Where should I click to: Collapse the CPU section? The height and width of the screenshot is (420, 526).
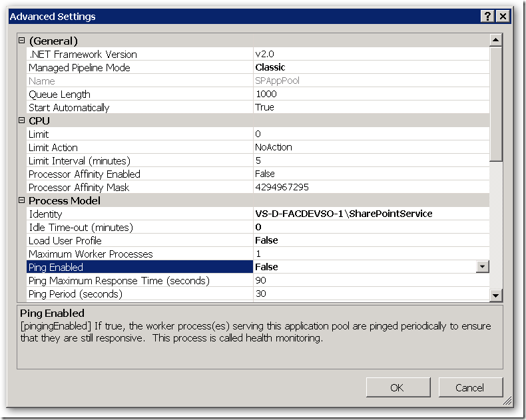22,120
